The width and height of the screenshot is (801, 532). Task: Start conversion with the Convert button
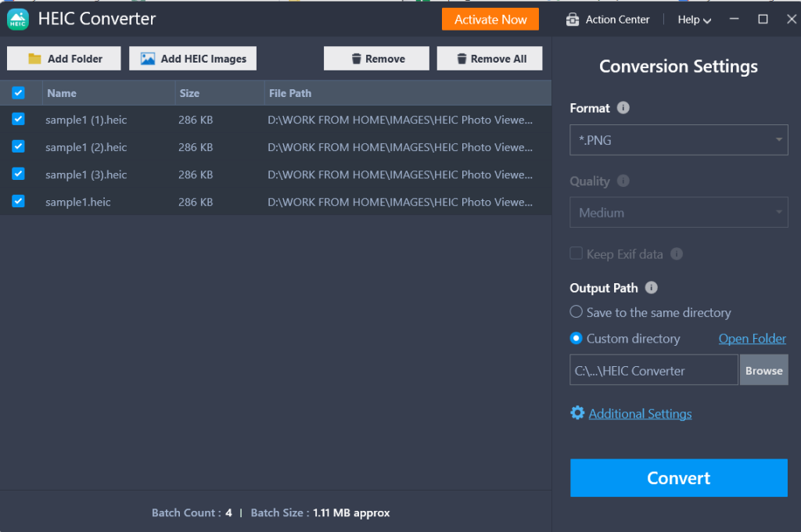click(679, 478)
